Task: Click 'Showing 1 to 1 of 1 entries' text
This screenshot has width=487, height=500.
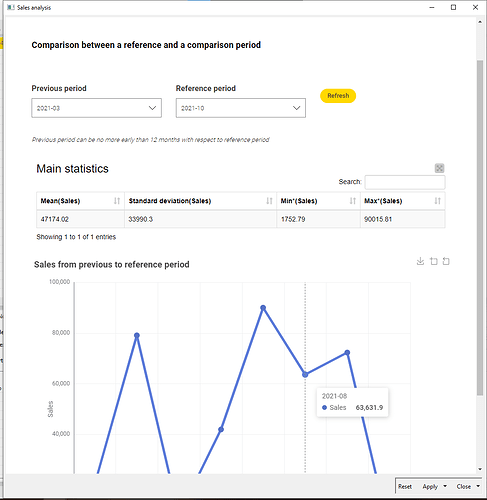Action: 76,237
